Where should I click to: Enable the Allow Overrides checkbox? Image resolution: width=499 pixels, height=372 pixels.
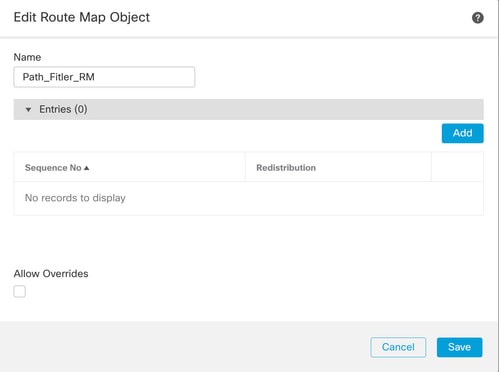[20, 291]
